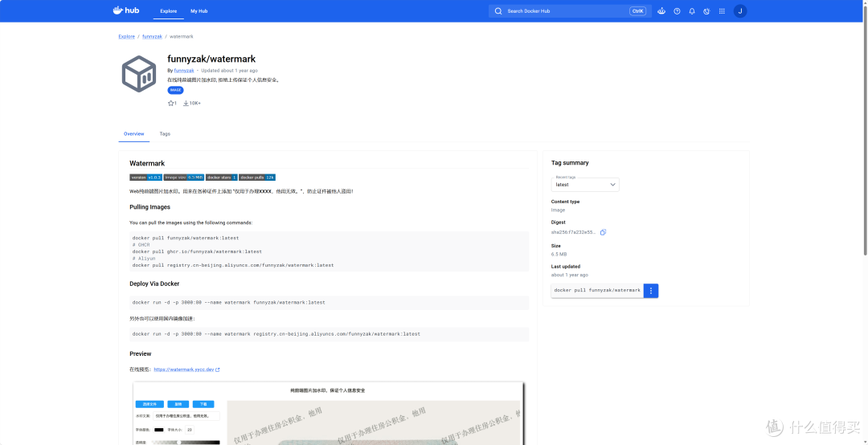868x445 pixels.
Task: Open the https://watermark.yycc.dev preview link
Action: click(184, 369)
